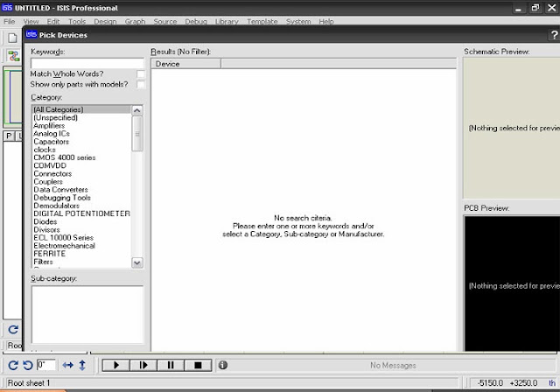Click the New Design file icon

[x=12, y=38]
